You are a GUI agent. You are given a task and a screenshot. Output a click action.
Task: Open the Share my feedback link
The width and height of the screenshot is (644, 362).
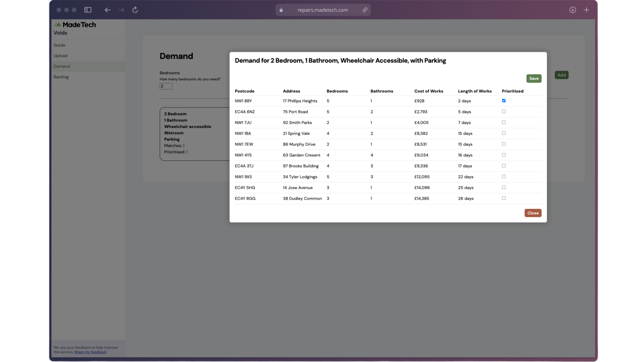click(90, 352)
